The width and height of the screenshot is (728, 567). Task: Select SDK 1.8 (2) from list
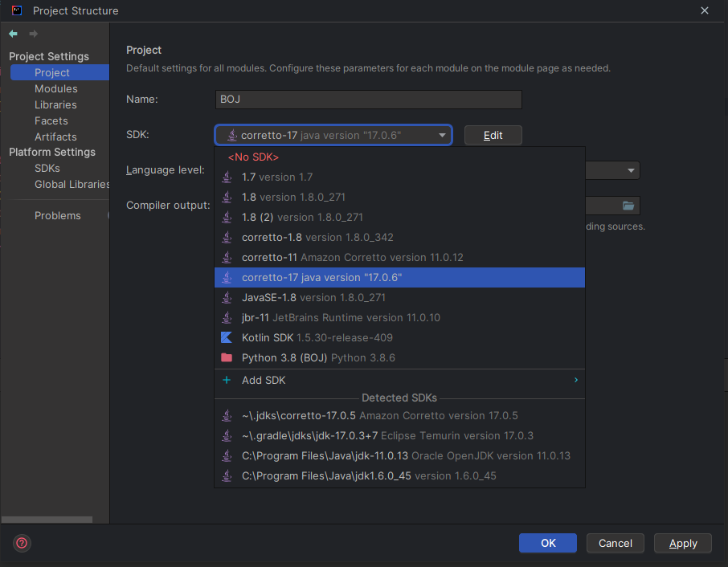click(399, 217)
